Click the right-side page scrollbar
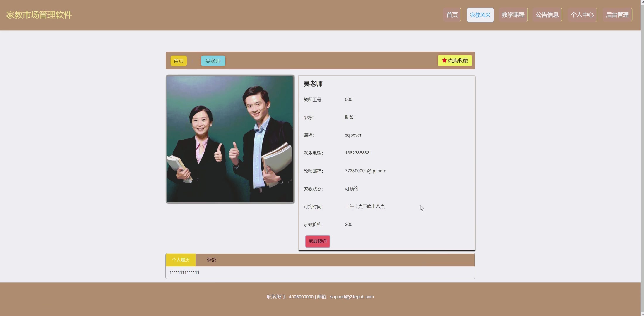Screen dimensions: 644x316 click(x=642, y=158)
